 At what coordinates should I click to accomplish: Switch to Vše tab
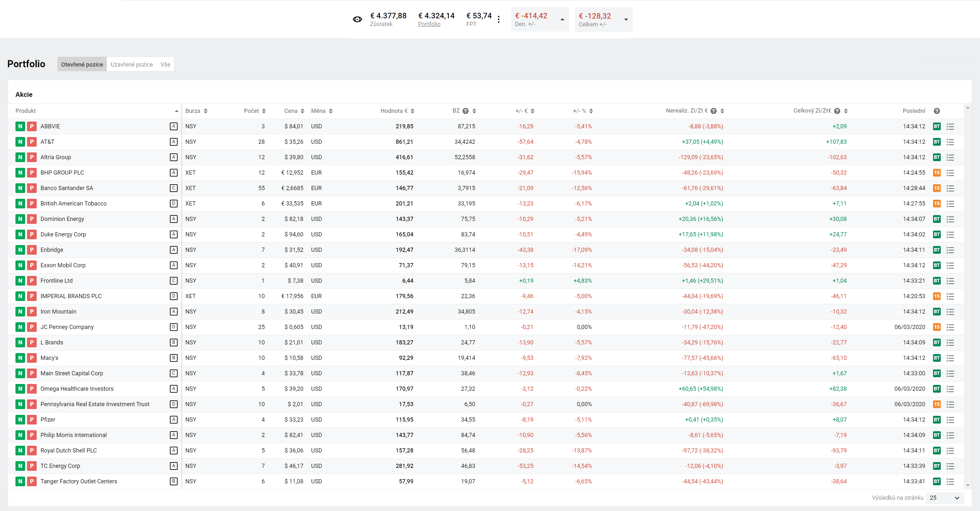tap(165, 64)
